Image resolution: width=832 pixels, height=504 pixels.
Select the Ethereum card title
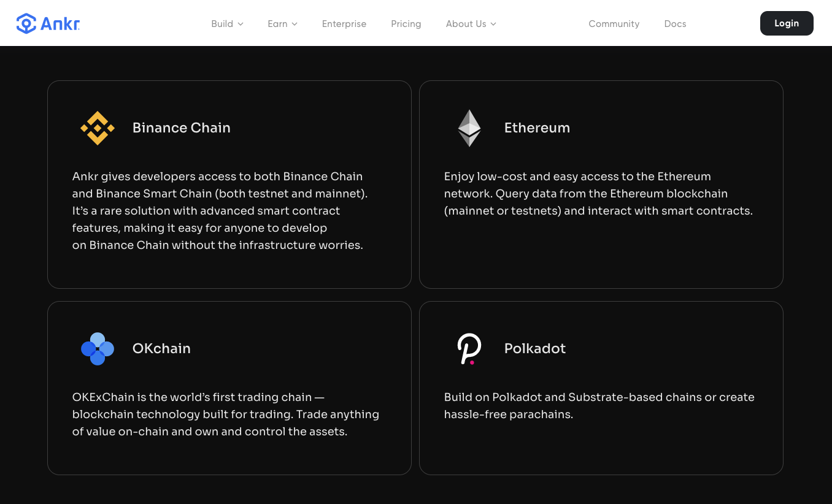(537, 128)
